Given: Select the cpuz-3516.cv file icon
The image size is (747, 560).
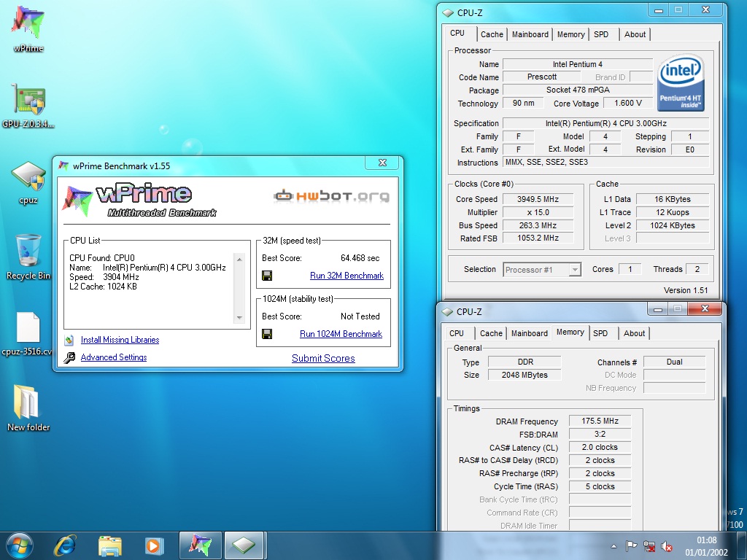Looking at the screenshot, I should coord(28,333).
